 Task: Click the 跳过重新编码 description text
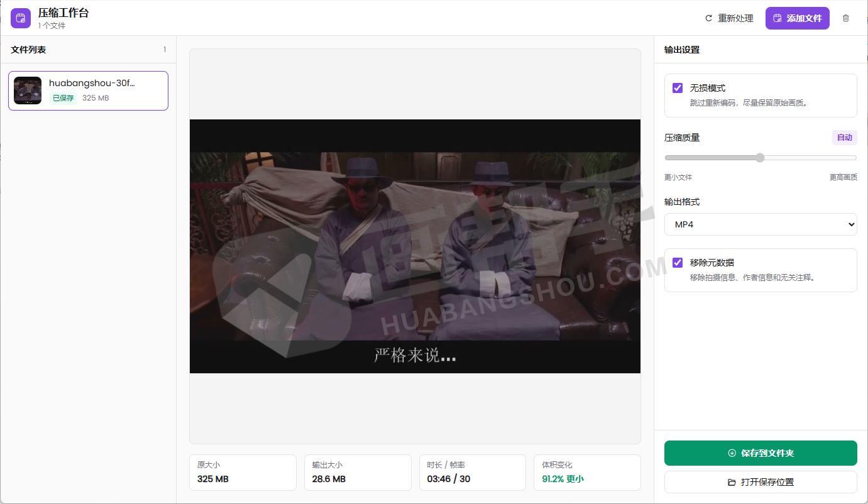point(749,102)
